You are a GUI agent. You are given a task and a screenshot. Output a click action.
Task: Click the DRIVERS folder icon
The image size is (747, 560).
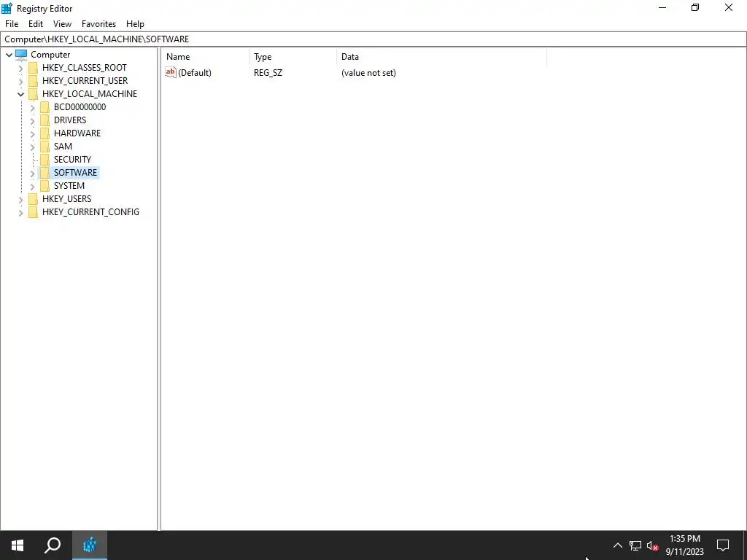tap(44, 120)
